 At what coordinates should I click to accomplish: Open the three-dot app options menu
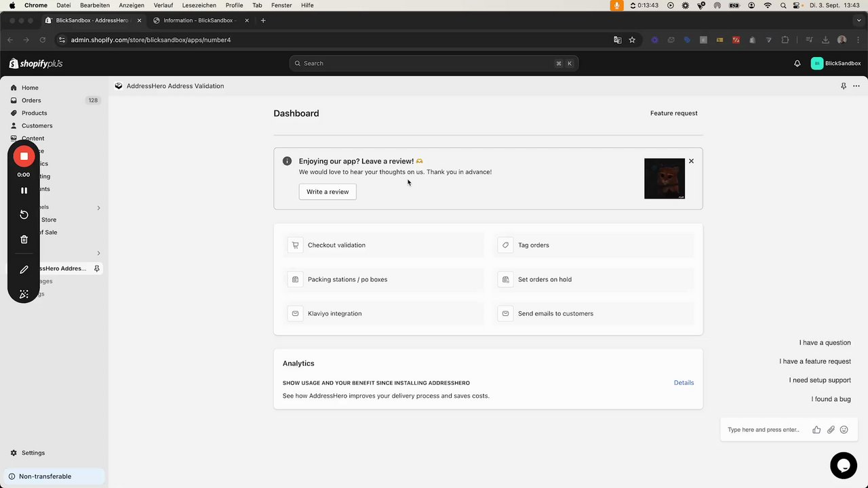856,86
